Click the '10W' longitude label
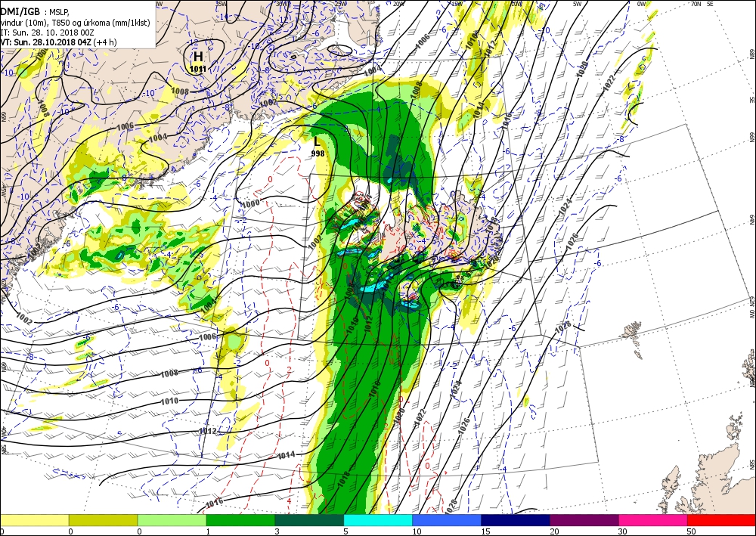Viewport: 756px width, 536px height. tap(517, 3)
